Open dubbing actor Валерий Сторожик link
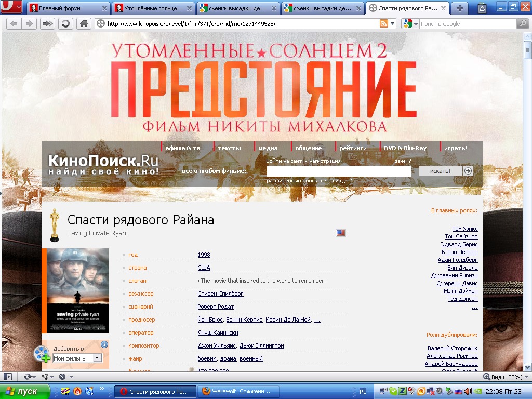 pyautogui.click(x=453, y=348)
